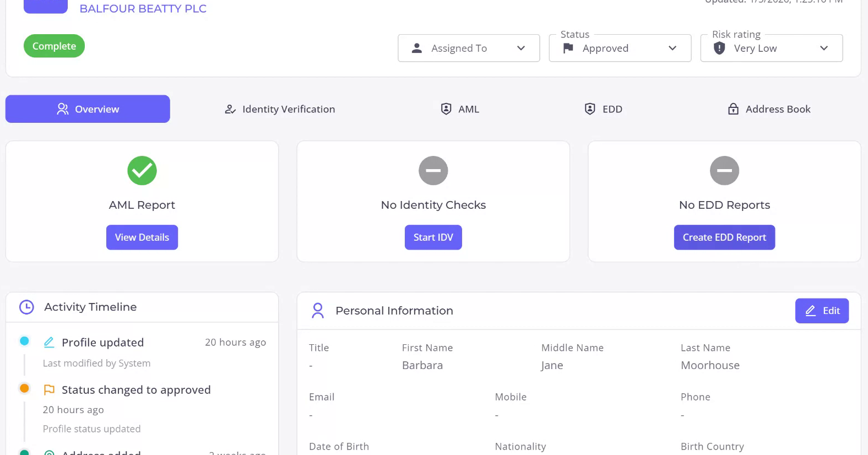Expand the Status Approved dropdown

620,48
